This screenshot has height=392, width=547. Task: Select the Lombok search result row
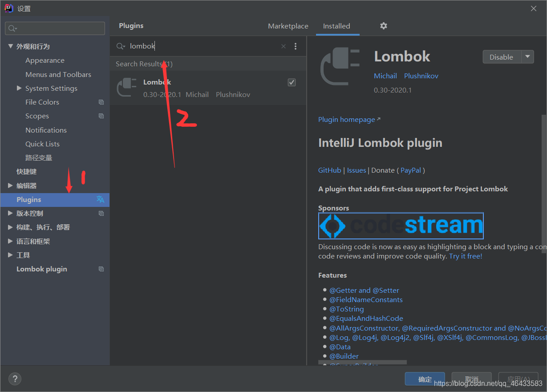pyautogui.click(x=208, y=88)
